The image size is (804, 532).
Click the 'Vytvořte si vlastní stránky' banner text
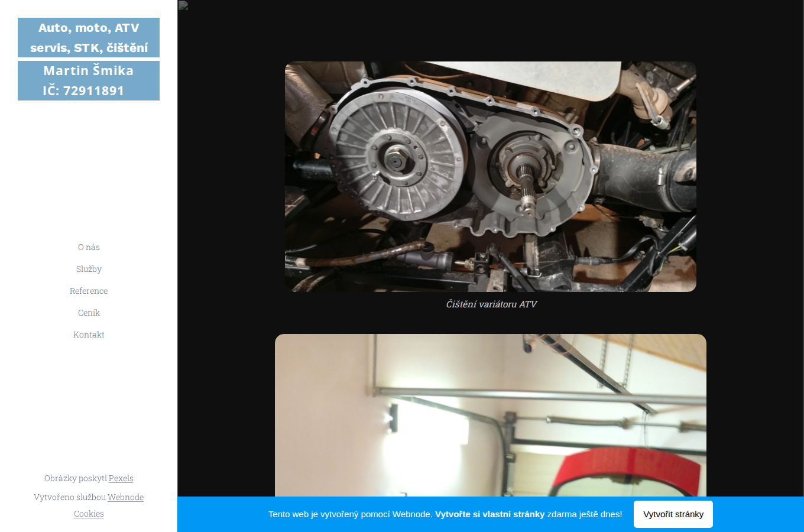489,514
